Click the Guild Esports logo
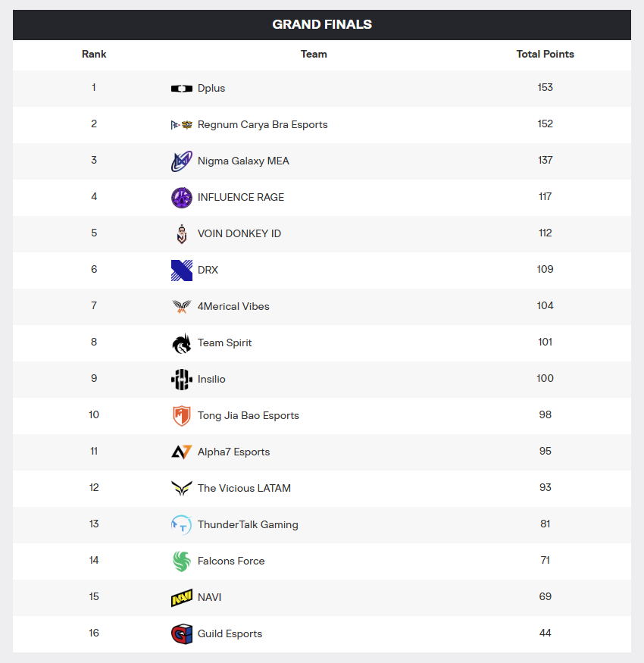This screenshot has height=663, width=644. point(182,634)
